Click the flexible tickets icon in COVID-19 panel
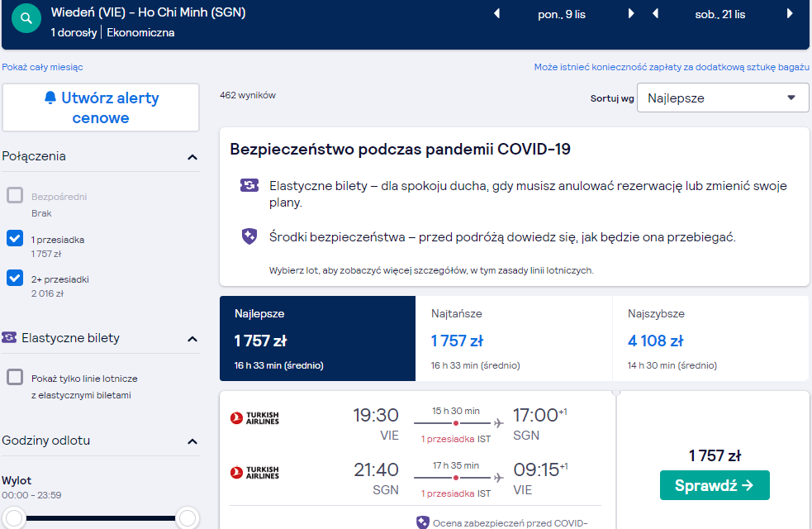Screen dimensions: 812x529 coord(249,185)
